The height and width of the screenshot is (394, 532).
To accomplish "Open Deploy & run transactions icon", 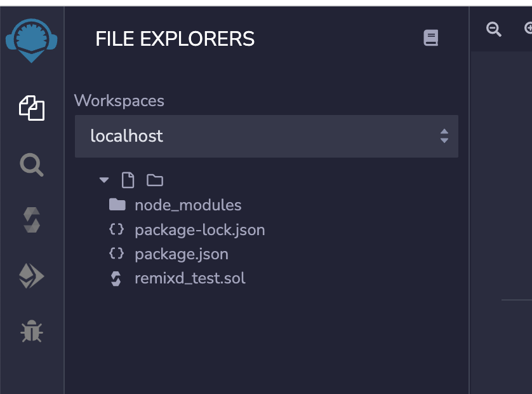I will (x=31, y=276).
